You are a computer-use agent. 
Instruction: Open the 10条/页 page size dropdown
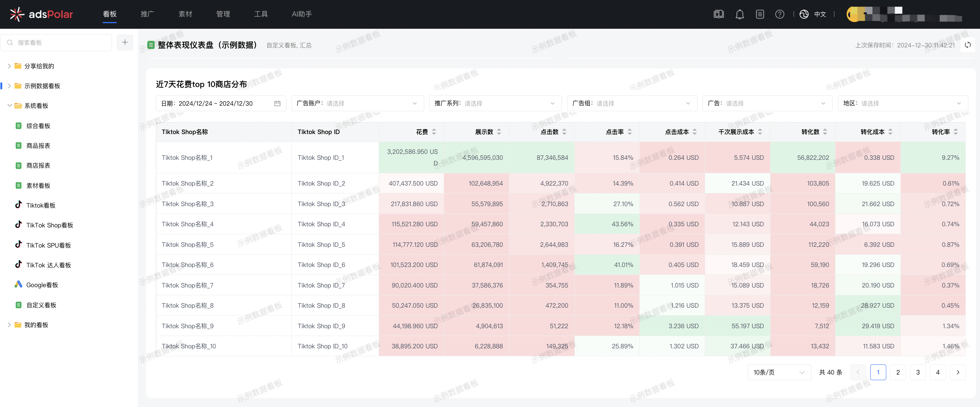(x=779, y=372)
